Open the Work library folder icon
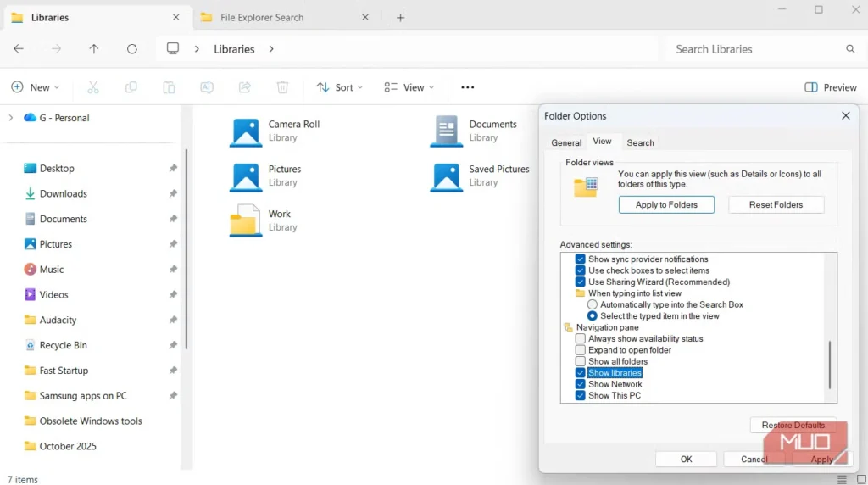 pyautogui.click(x=246, y=220)
